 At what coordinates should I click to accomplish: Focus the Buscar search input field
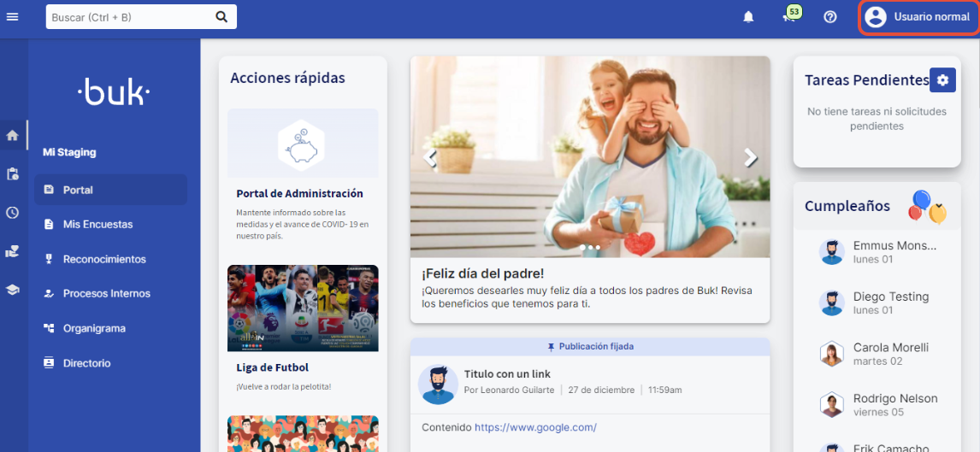(128, 17)
